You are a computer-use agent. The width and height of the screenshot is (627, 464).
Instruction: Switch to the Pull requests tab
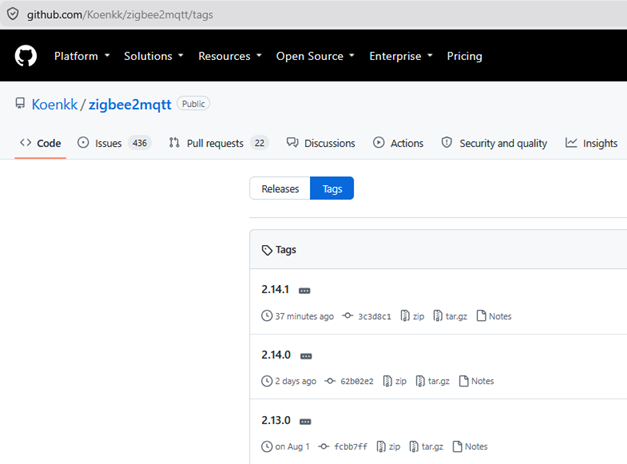click(x=219, y=143)
